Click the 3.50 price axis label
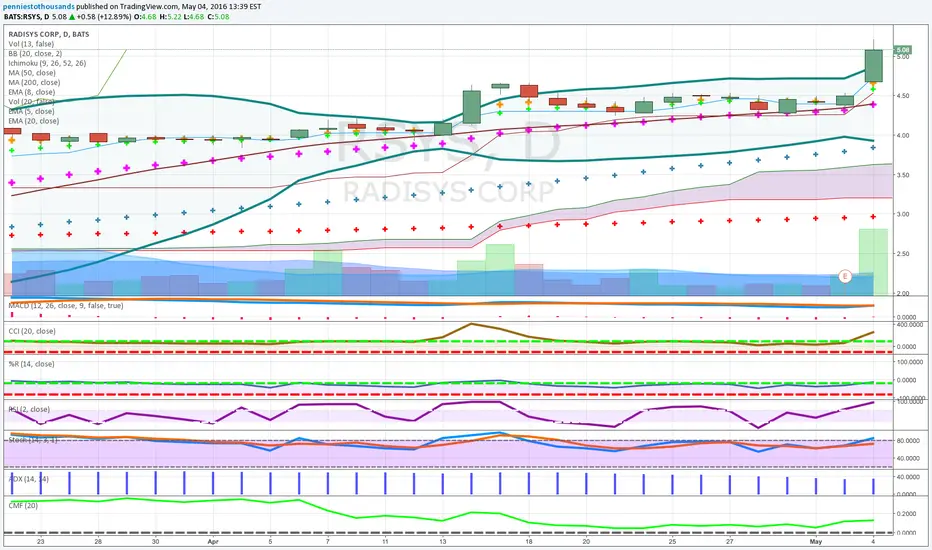932x550 pixels. (903, 175)
